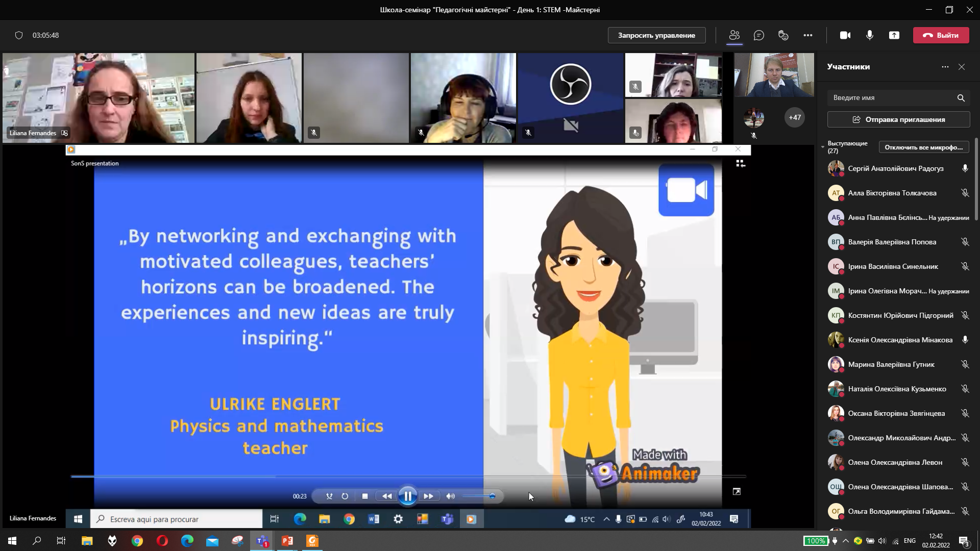Screen dimensions: 980x551
Task: Click the Отправка приглашения button
Action: click(898, 119)
